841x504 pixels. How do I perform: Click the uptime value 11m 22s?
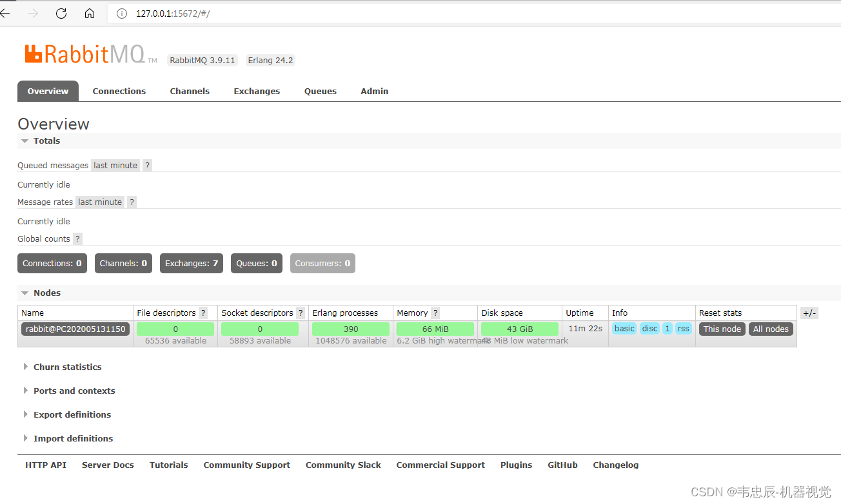point(586,329)
